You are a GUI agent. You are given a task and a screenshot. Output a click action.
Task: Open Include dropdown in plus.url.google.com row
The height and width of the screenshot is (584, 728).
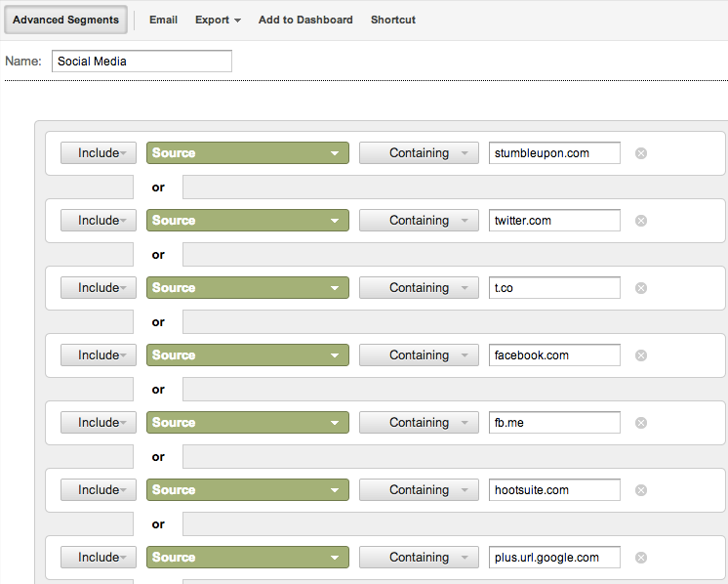tap(99, 557)
